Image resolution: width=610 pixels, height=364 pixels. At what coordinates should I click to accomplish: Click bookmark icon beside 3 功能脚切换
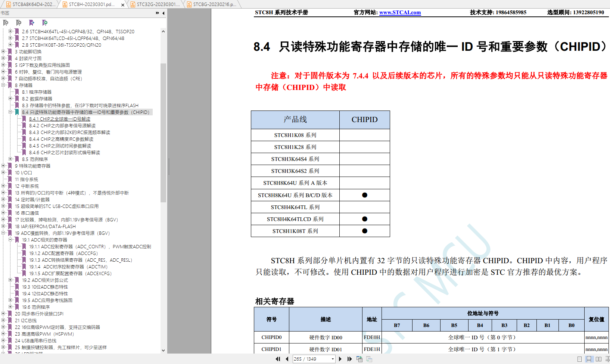click(x=10, y=52)
